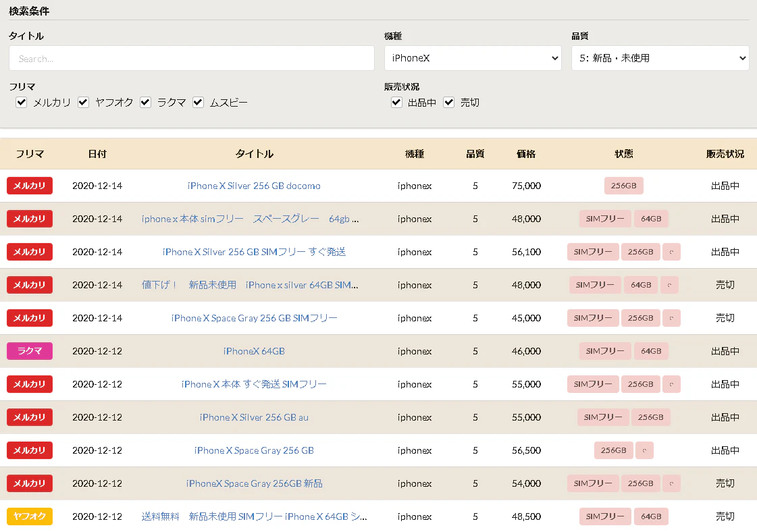This screenshot has height=532, width=757.
Task: Open listing iPhone X Silver 256 GB docomo
Action: click(x=254, y=186)
